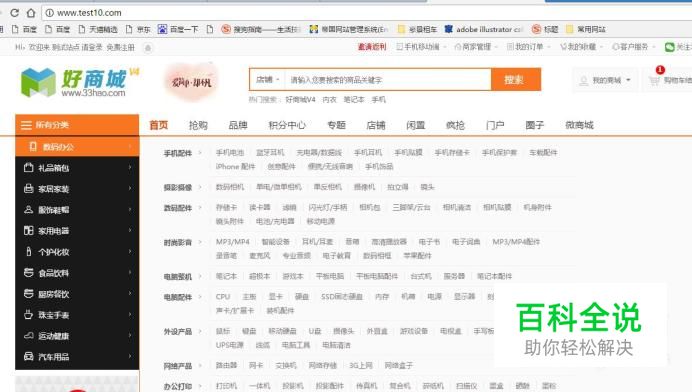Image resolution: width=692 pixels, height=392 pixels.
Task: Click the 汽车用品 sidebar car icon
Action: pyautogui.click(x=29, y=356)
